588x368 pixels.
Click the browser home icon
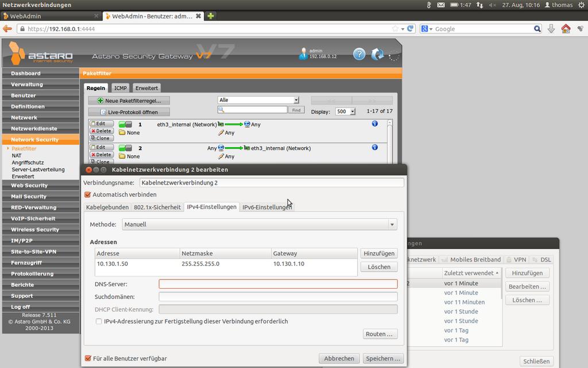[566, 29]
